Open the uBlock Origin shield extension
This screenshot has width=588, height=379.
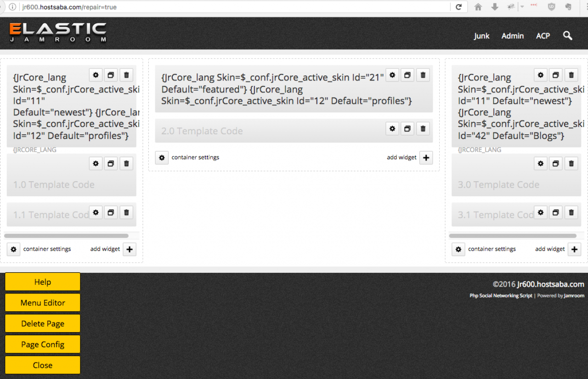point(552,7)
